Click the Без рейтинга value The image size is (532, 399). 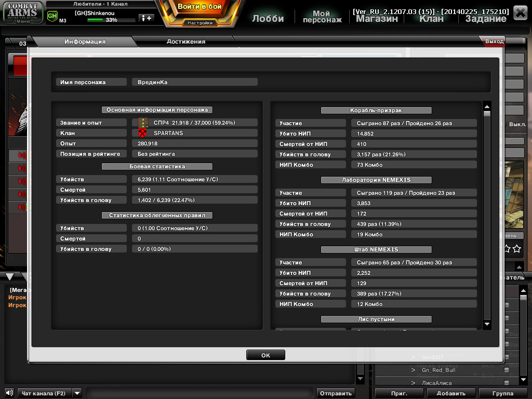coord(195,154)
